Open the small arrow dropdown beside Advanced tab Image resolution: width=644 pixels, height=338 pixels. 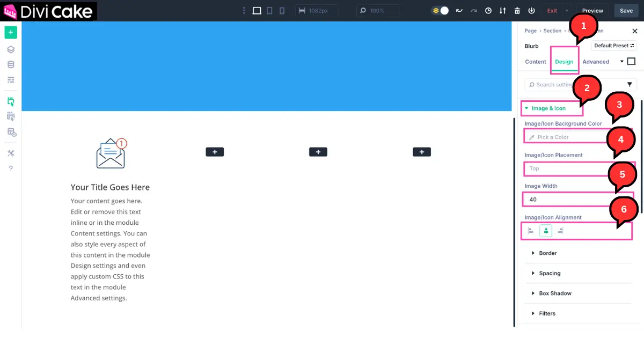pyautogui.click(x=622, y=61)
